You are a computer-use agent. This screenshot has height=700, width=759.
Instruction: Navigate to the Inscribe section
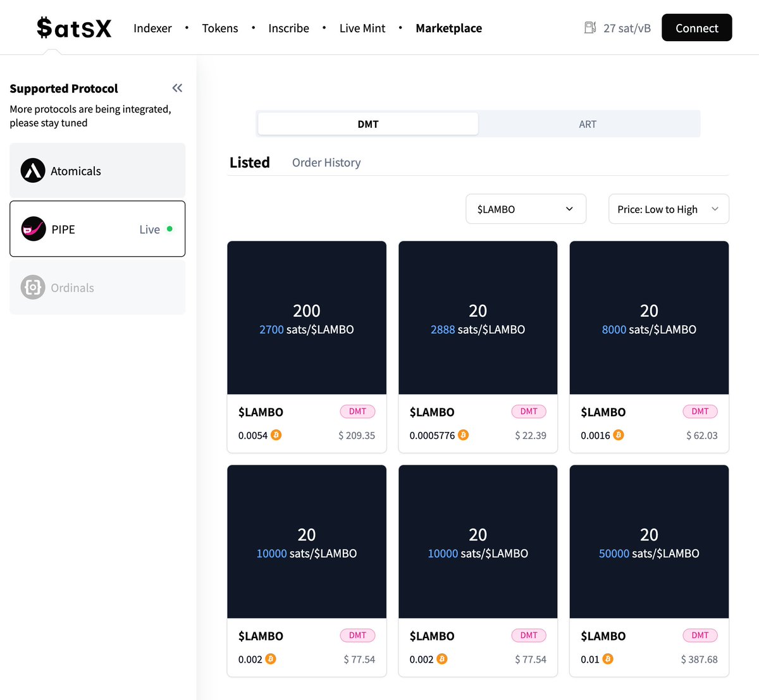pyautogui.click(x=288, y=28)
